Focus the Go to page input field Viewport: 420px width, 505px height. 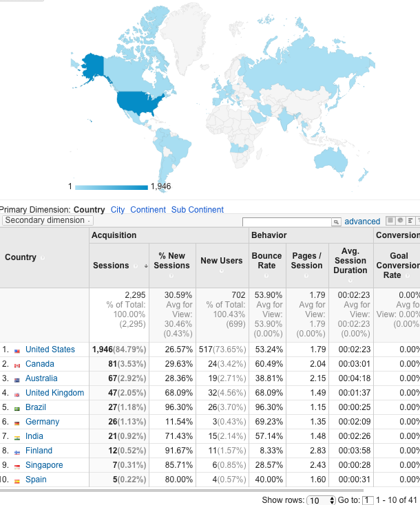point(368,500)
